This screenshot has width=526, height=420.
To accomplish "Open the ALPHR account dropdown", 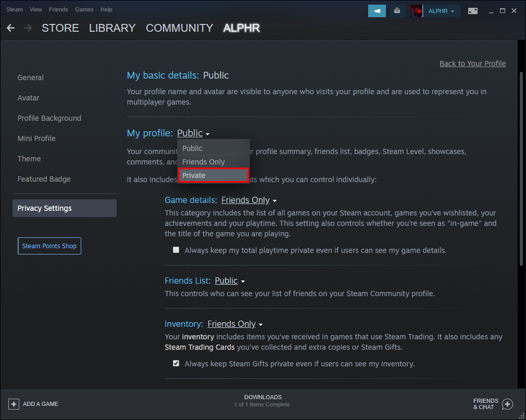I will click(x=441, y=11).
